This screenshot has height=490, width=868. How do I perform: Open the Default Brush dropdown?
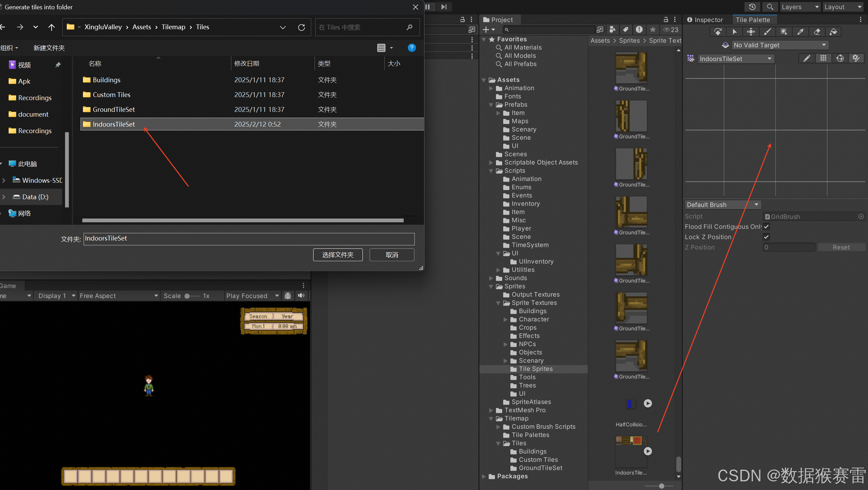pos(722,205)
